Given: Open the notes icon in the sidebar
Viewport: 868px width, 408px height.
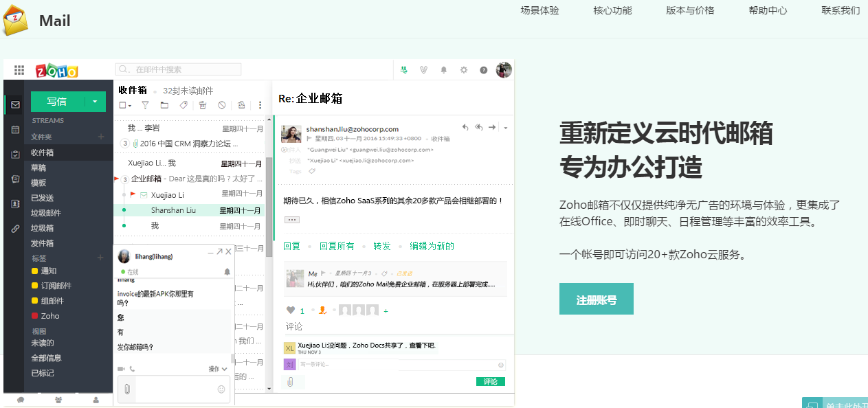Looking at the screenshot, I should click(x=15, y=179).
